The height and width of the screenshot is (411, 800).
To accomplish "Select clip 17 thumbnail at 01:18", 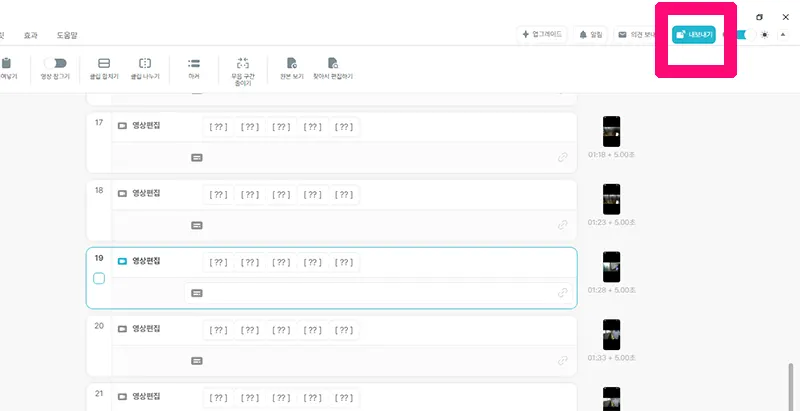I will tap(611, 132).
